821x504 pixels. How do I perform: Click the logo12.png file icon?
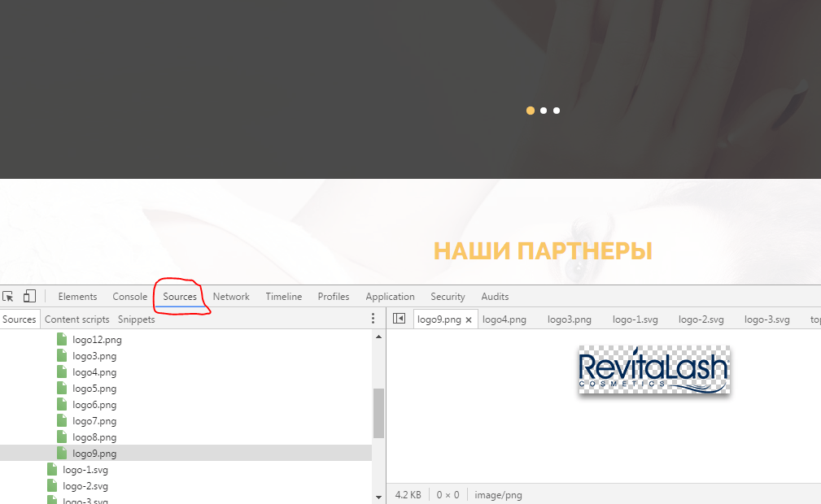pyautogui.click(x=62, y=340)
